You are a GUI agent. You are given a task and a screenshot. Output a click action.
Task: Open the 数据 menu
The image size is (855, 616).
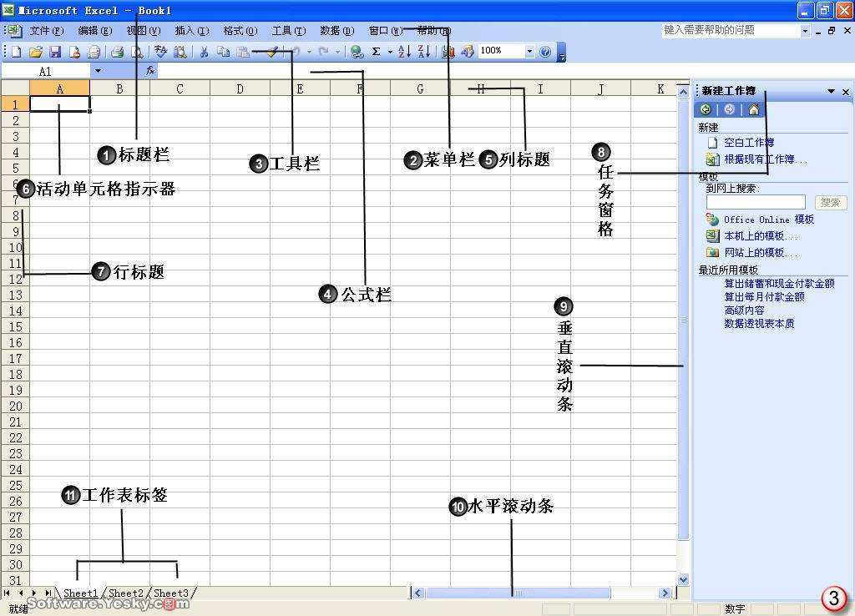(x=336, y=31)
